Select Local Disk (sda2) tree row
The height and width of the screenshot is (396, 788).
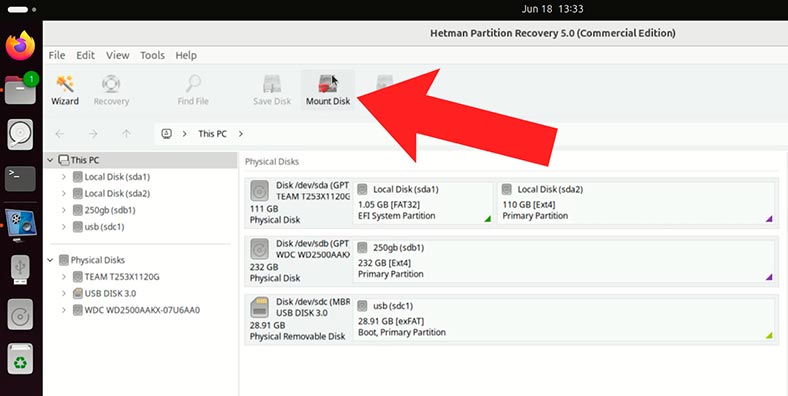pos(141,193)
